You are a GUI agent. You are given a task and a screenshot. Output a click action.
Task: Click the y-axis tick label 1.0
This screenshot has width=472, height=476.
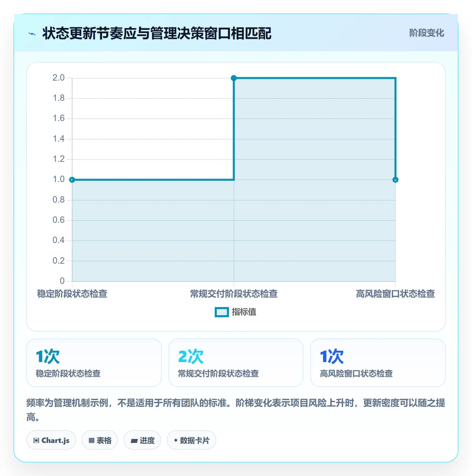click(x=59, y=179)
